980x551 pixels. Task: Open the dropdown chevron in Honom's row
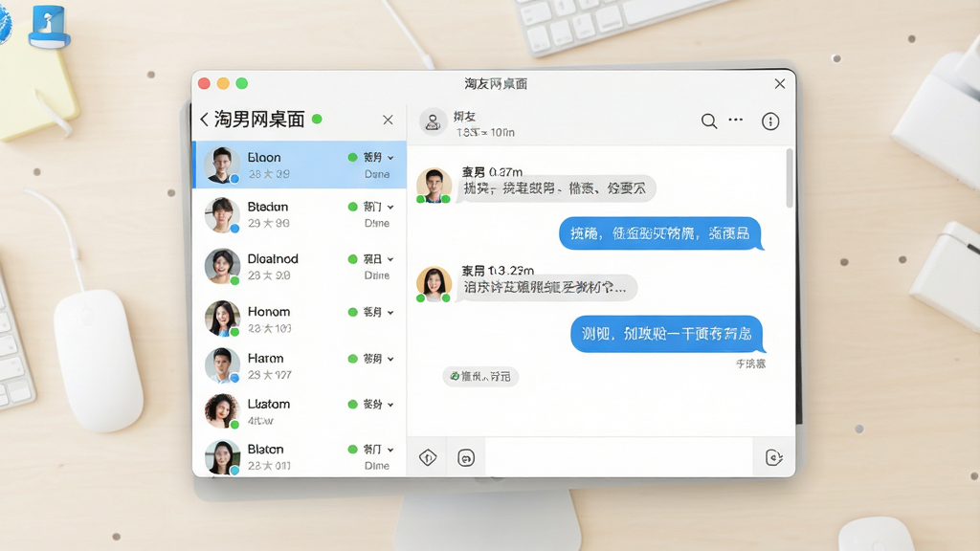[390, 313]
